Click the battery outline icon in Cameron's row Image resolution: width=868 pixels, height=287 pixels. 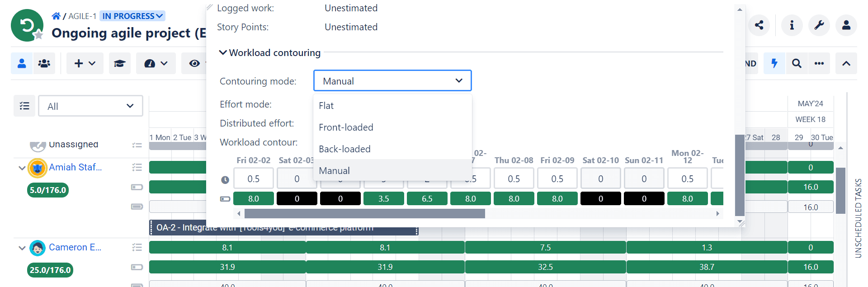tap(137, 267)
